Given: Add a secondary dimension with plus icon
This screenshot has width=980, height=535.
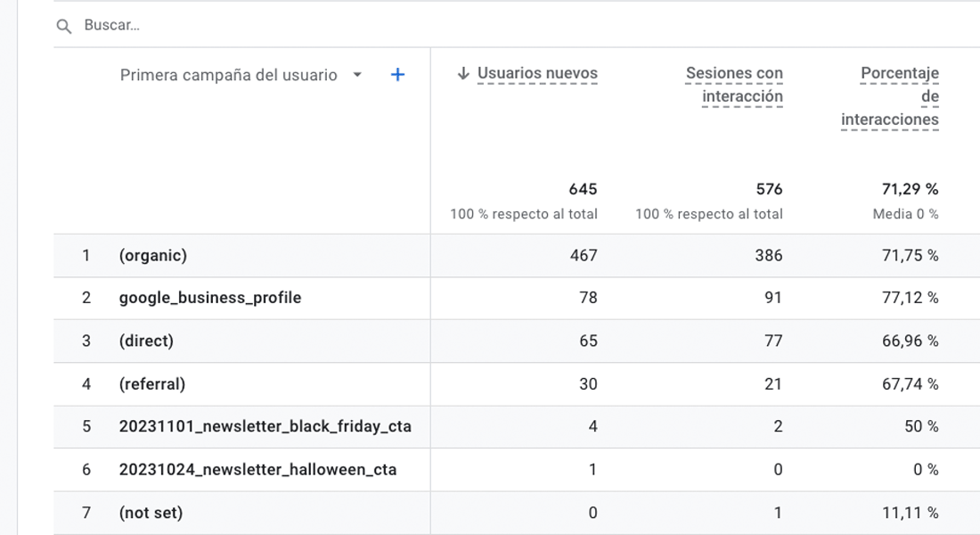Looking at the screenshot, I should tap(397, 75).
